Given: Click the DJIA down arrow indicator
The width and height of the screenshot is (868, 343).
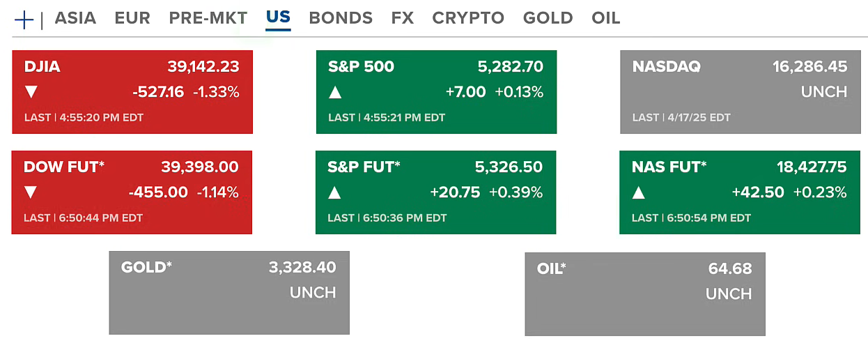Looking at the screenshot, I should coord(31,92).
